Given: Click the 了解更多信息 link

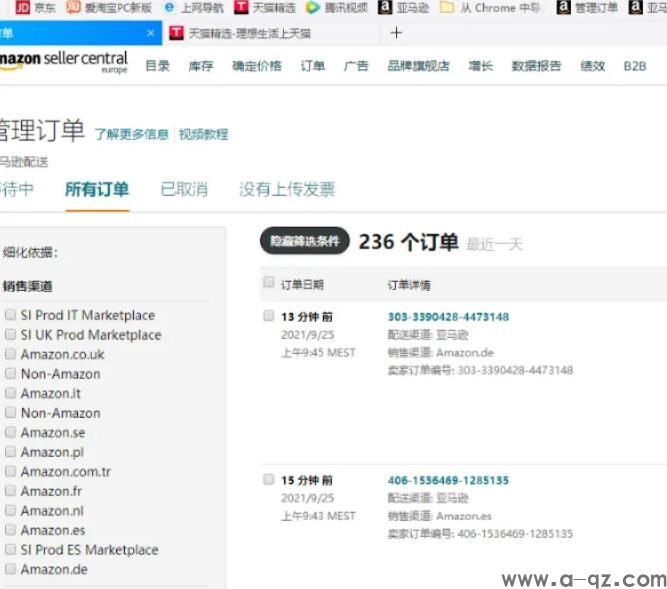Looking at the screenshot, I should [x=131, y=134].
